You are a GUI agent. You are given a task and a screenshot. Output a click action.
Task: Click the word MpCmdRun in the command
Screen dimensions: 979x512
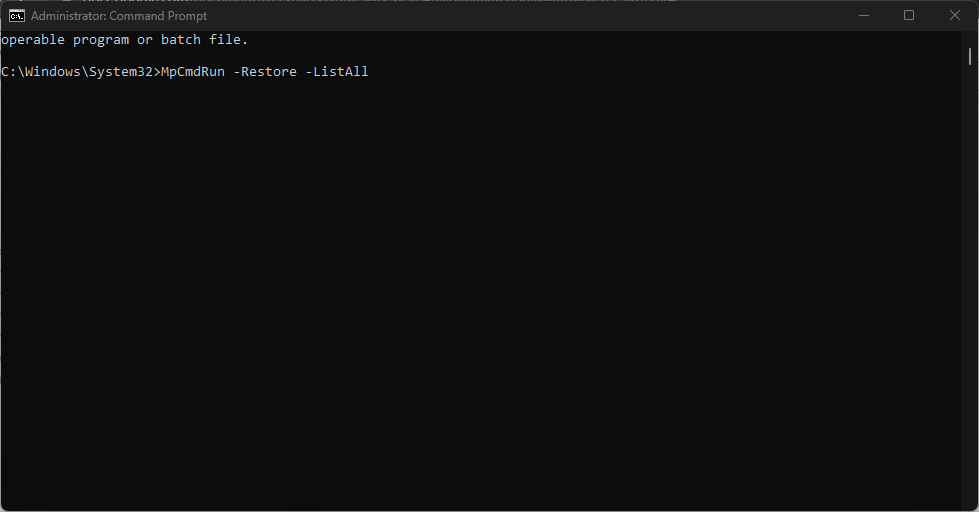(x=192, y=72)
